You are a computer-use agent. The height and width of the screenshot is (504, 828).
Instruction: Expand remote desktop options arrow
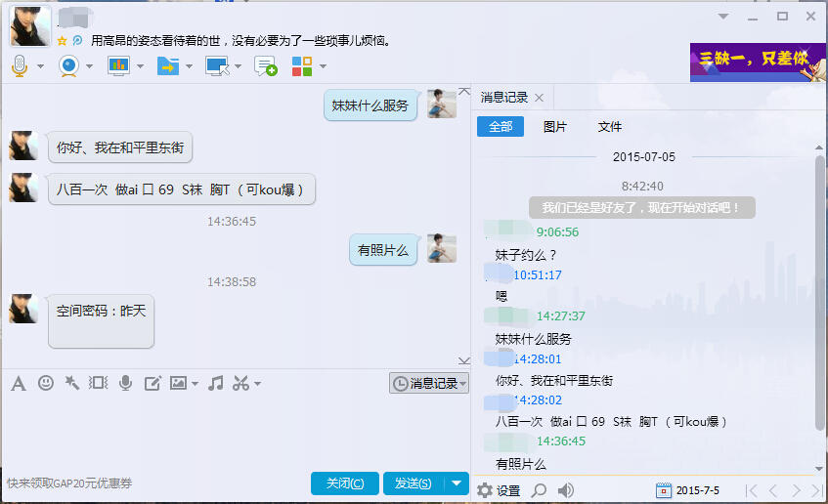pos(239,66)
